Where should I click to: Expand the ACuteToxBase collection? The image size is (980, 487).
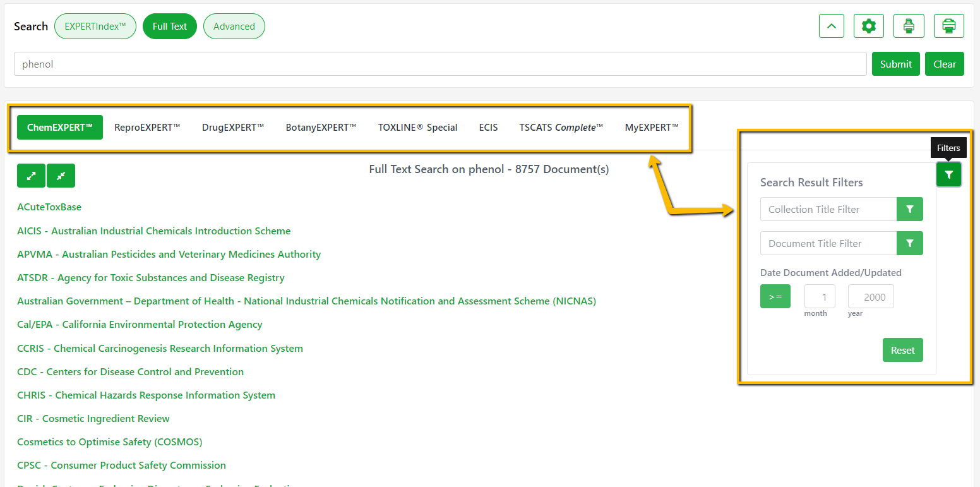point(49,207)
